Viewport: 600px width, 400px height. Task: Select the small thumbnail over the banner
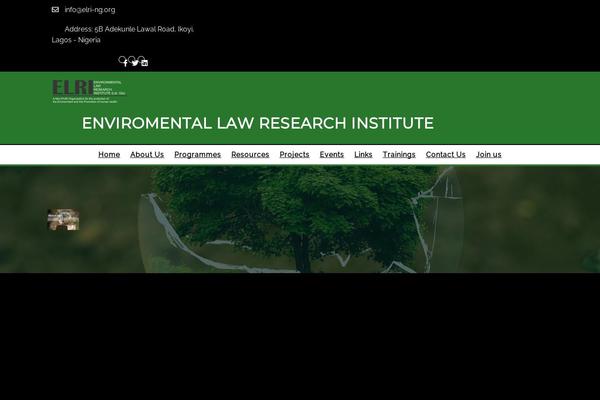[64, 220]
